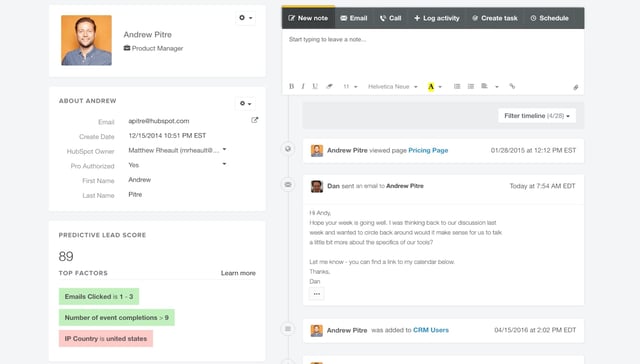Screen dimensions: 640x364
Task: Open the Create task tab
Action: [495, 18]
